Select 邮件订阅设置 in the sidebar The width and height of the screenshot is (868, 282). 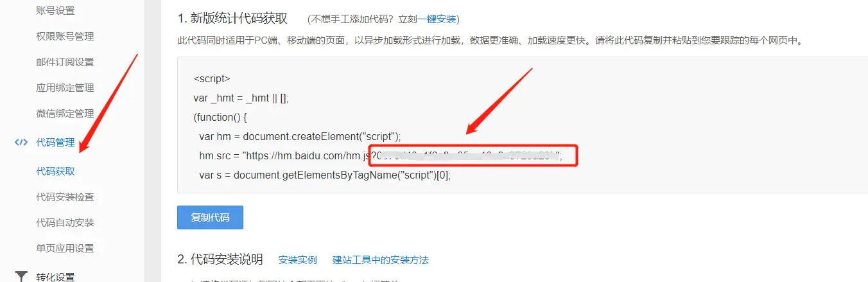pyautogui.click(x=65, y=62)
